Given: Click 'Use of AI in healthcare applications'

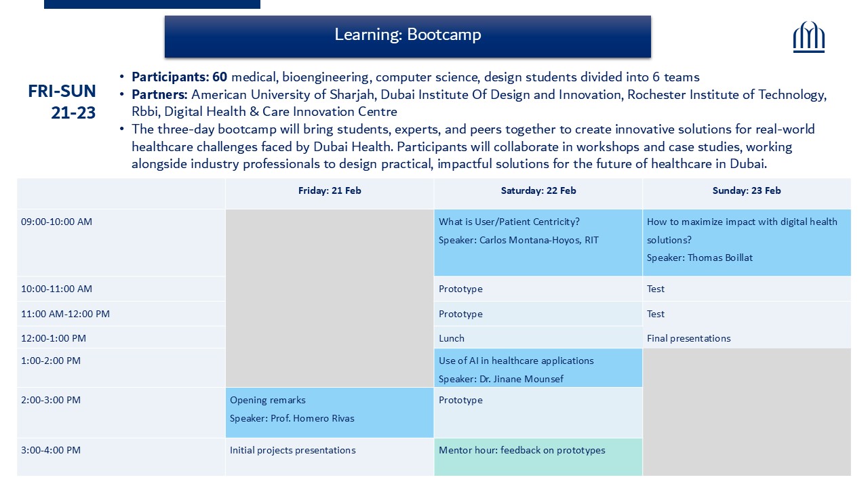Looking at the screenshot, I should 516,361.
